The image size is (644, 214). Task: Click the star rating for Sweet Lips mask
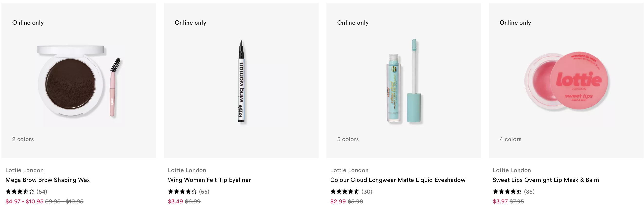[x=507, y=192]
